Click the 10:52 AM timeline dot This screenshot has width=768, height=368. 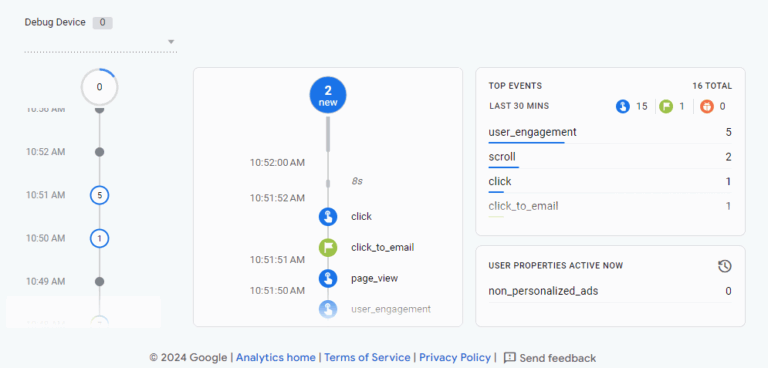click(99, 152)
